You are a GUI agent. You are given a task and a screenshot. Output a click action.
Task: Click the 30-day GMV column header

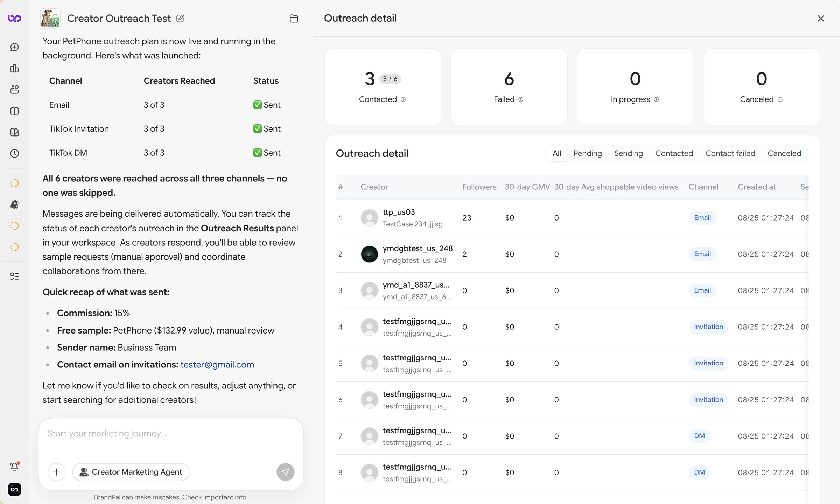tap(527, 187)
